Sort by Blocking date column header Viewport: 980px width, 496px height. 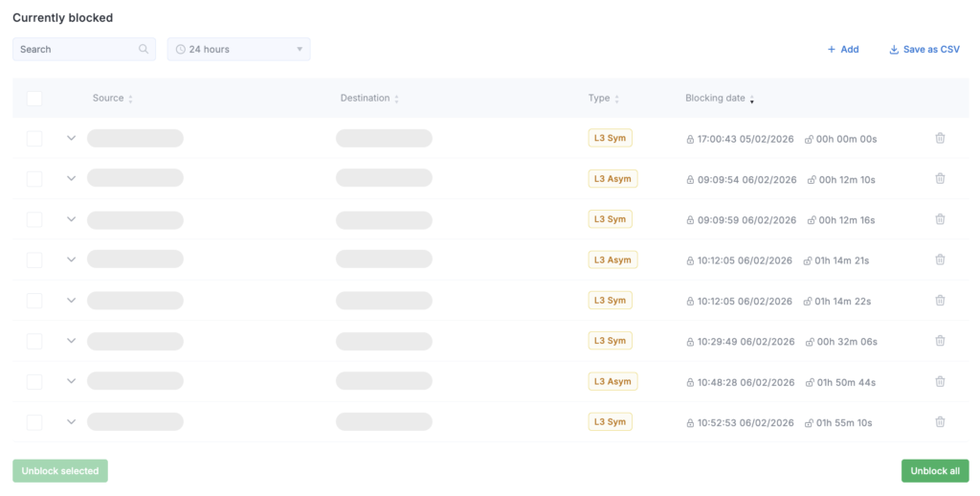pos(716,99)
